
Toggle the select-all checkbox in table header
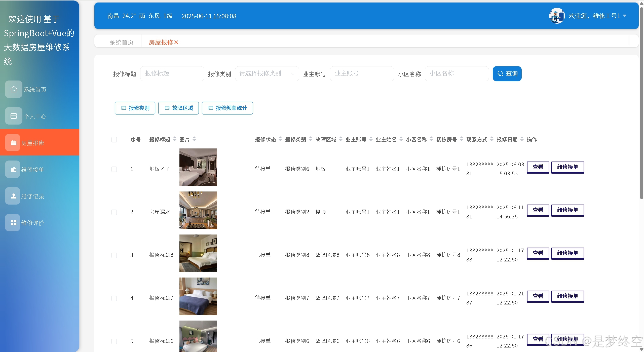point(114,140)
